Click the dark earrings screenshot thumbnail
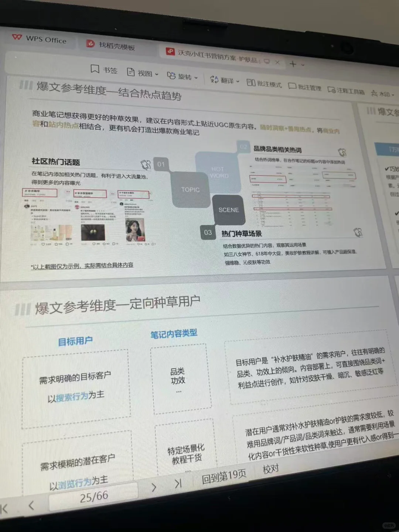The height and width of the screenshot is (532, 399). pyautogui.click(x=93, y=233)
